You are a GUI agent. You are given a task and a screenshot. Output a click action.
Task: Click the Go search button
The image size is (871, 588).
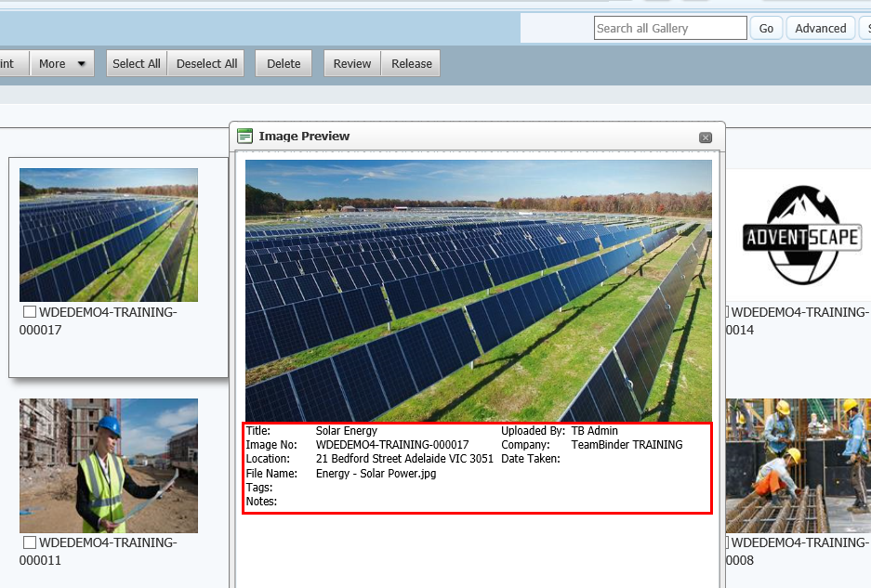[766, 29]
